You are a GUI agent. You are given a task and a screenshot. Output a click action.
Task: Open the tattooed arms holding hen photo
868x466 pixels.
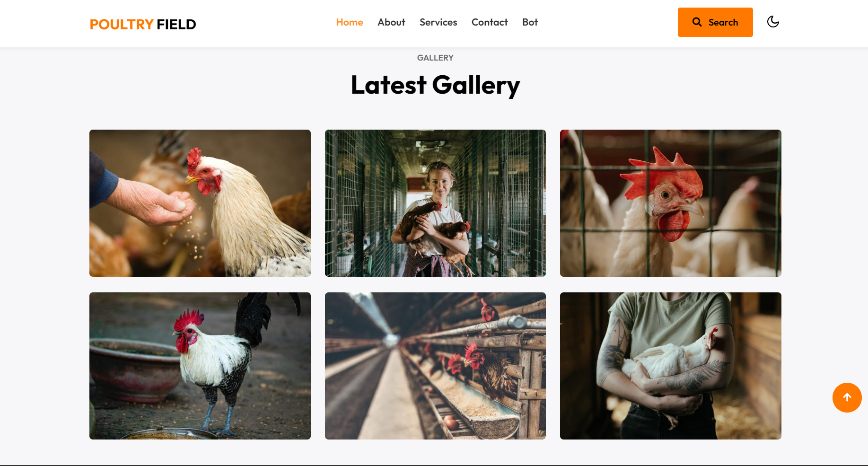[x=671, y=366]
